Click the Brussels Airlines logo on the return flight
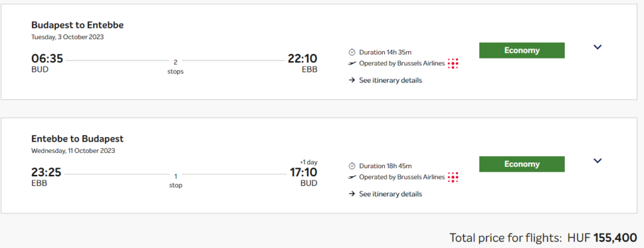The width and height of the screenshot is (644, 248). point(453,178)
